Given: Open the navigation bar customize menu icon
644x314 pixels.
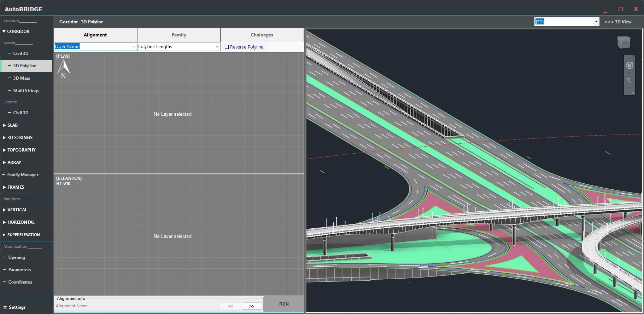Looking at the screenshot, I should [633, 93].
